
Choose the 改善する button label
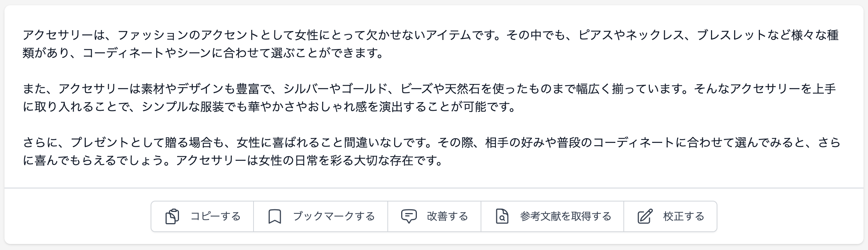coord(447,216)
